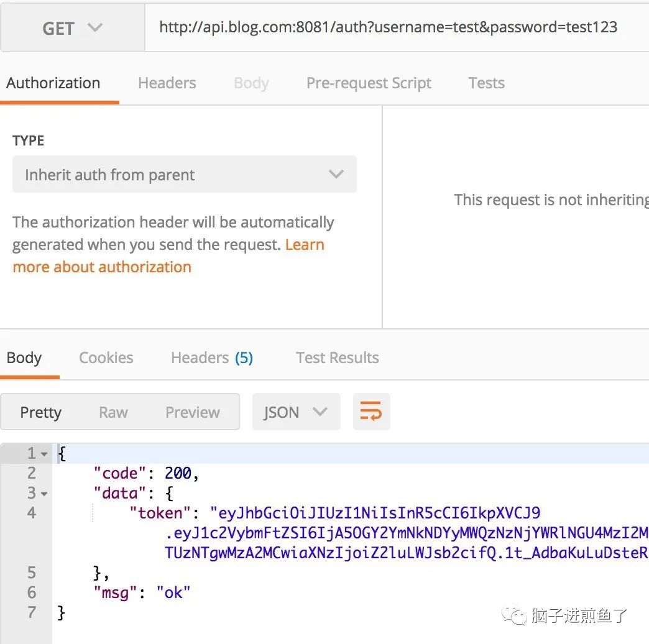Switch to the Raw response view
Screen dimensions: 649x644
(x=113, y=412)
